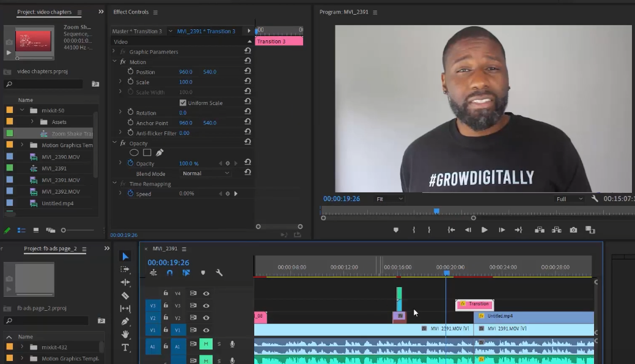635x364 pixels.
Task: Select the Ripple Edit tool
Action: tap(125, 282)
